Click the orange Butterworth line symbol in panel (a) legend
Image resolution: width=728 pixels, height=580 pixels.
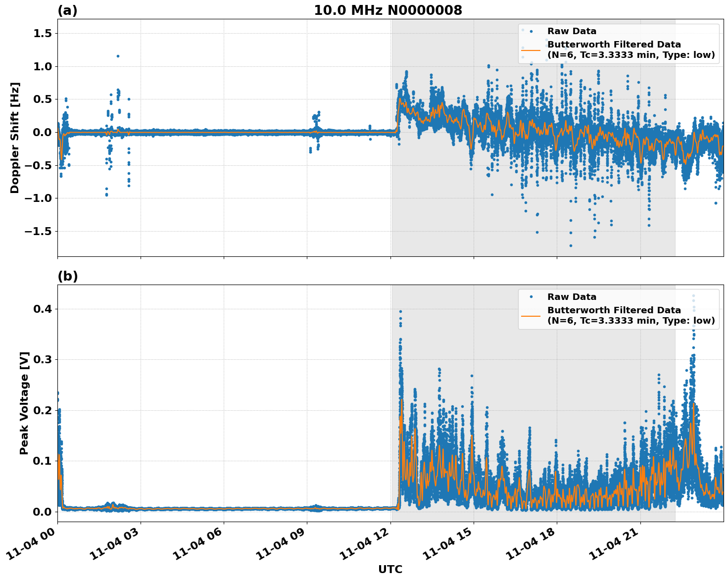click(x=531, y=51)
